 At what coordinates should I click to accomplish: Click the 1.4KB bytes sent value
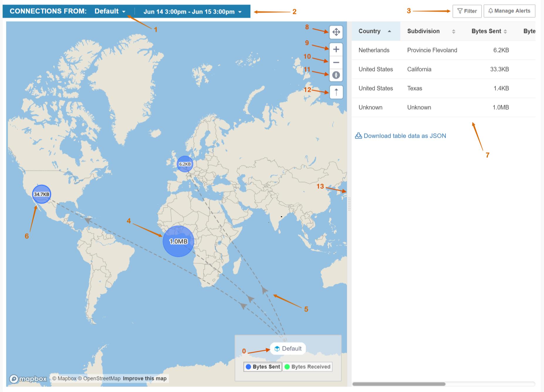click(501, 88)
